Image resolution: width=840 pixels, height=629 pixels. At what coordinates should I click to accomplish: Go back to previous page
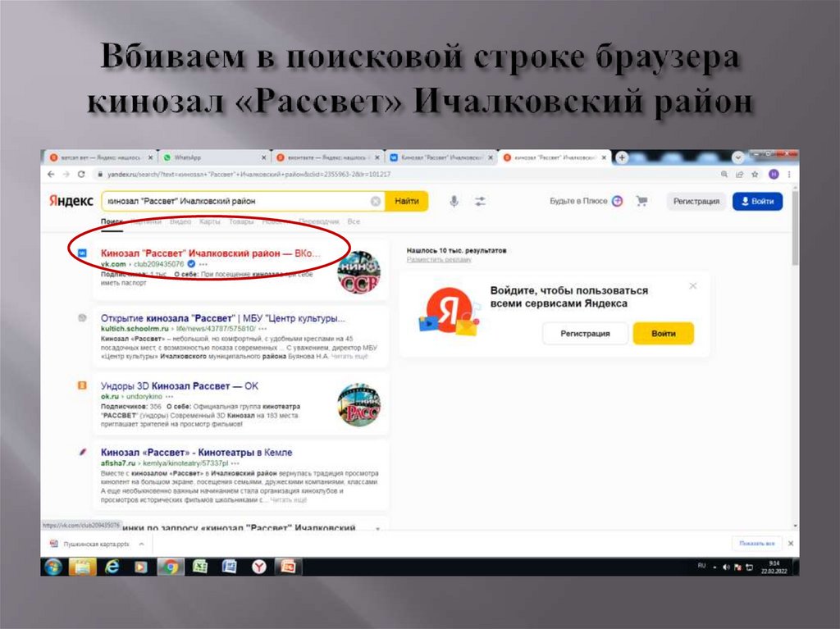coord(51,174)
